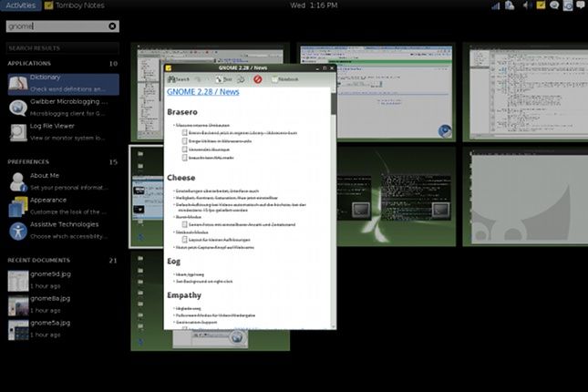Click the chat bubble tray icon
Viewport: 588px width, 392px height.
[554, 5]
